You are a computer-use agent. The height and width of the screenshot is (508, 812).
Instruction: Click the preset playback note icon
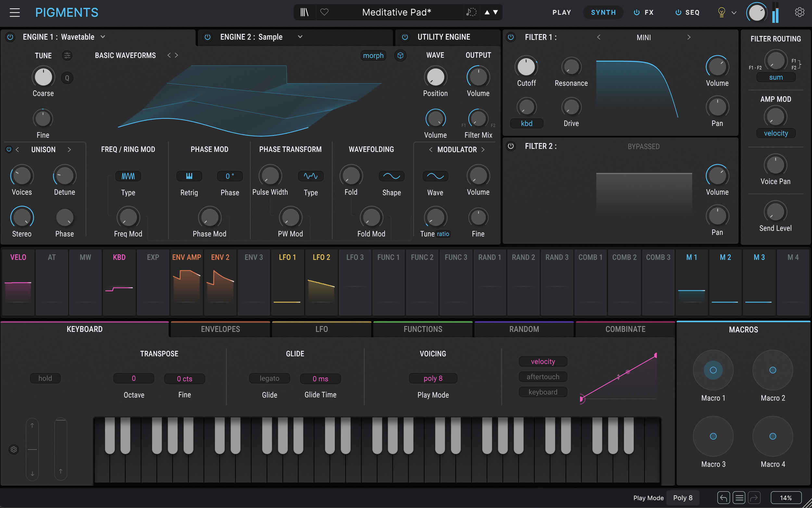pyautogui.click(x=471, y=12)
